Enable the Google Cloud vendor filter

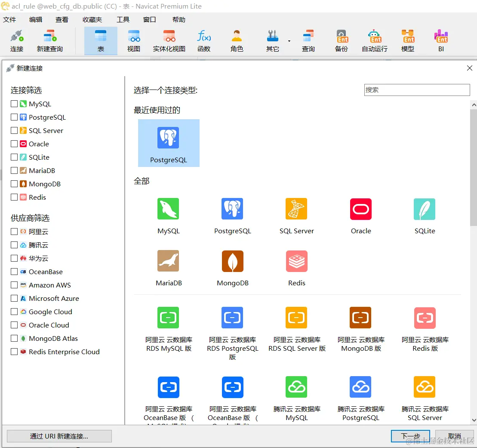14,312
